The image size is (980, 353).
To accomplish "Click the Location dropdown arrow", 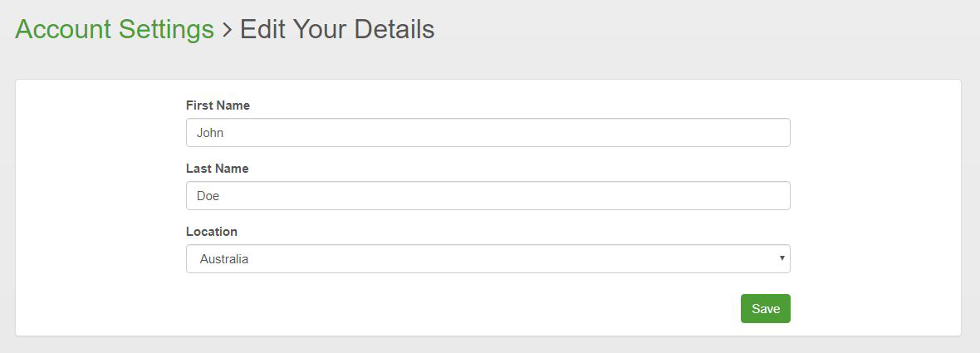I will [x=782, y=259].
